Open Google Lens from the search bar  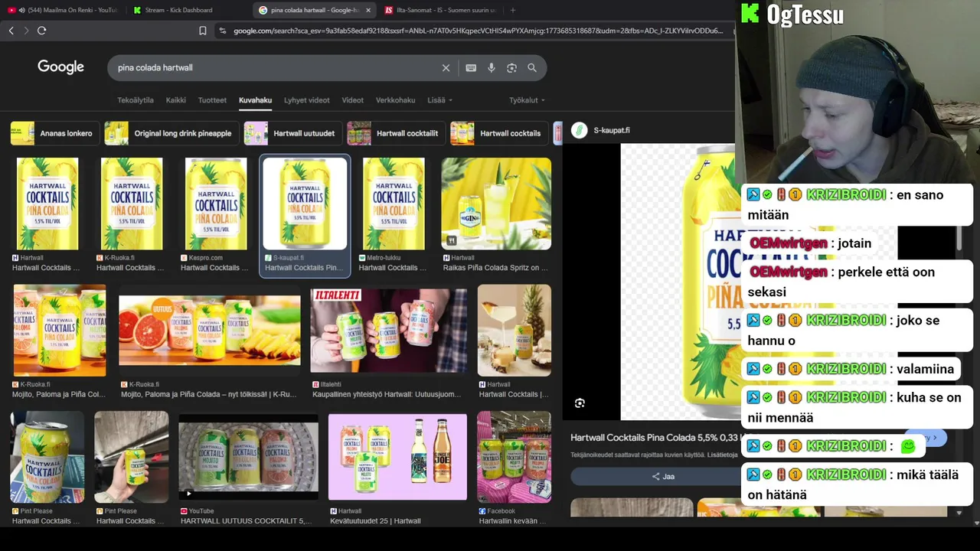[x=511, y=68]
